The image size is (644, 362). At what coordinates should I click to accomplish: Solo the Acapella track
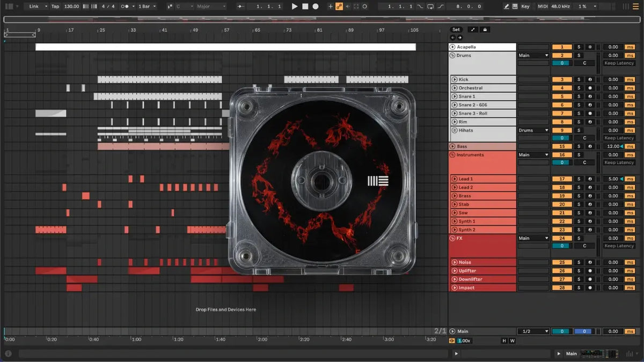[x=579, y=47]
